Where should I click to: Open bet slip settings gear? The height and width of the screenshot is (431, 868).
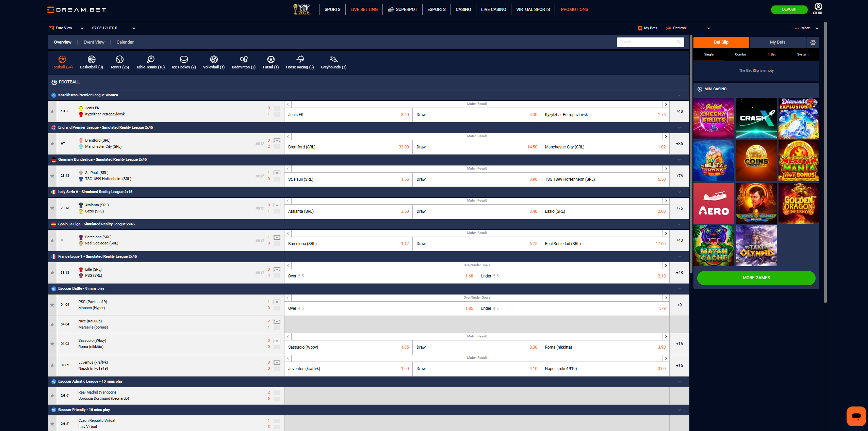click(813, 43)
